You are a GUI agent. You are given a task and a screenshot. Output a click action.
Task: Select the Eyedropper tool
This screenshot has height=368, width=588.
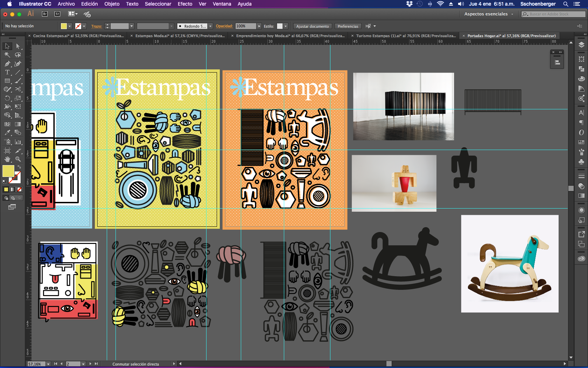tap(7, 132)
